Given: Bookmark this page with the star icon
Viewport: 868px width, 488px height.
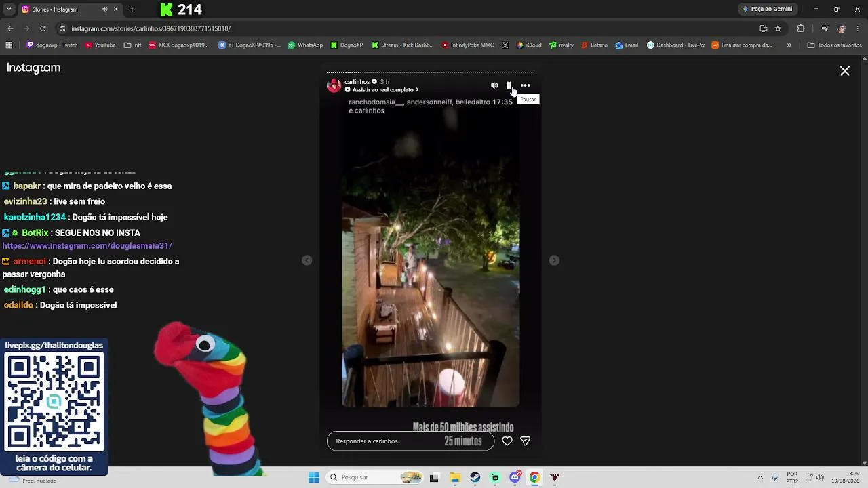Looking at the screenshot, I should 778,28.
